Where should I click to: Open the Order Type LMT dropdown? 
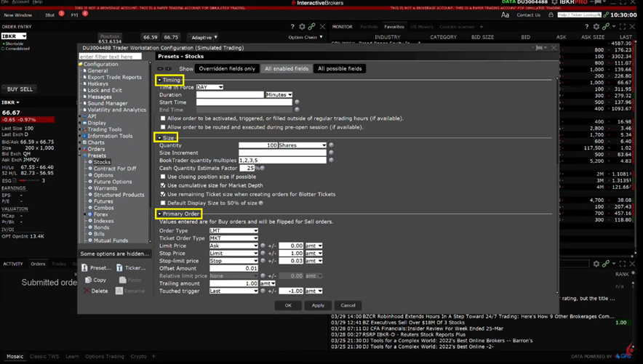coord(233,231)
